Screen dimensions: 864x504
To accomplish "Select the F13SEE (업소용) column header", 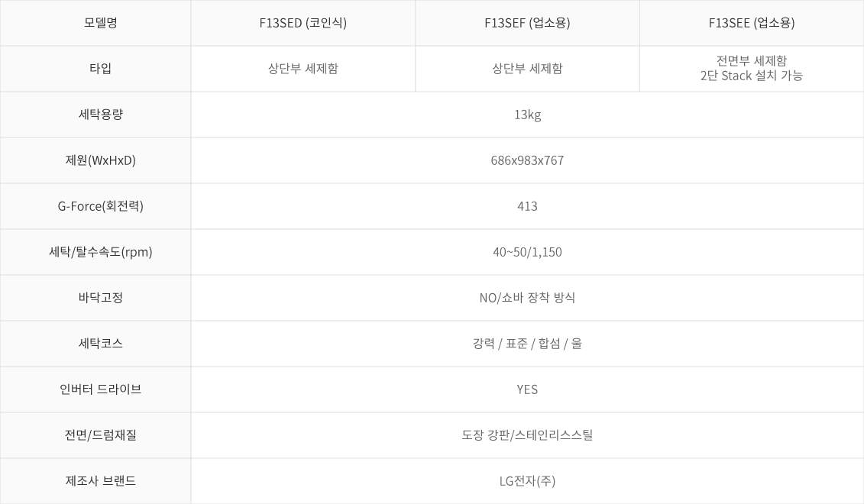I will point(752,23).
